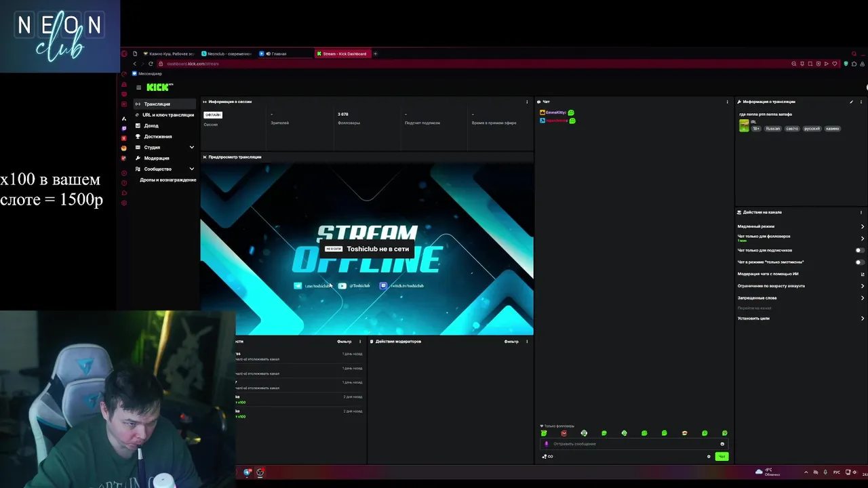The height and width of the screenshot is (488, 868).
Task: Open the stream information three-dot menu
Action: coord(861,102)
